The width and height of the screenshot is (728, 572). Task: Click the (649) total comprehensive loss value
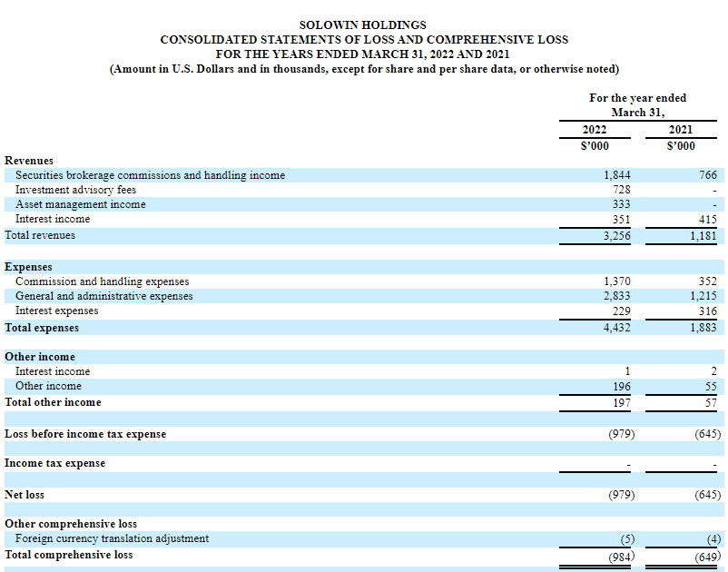pyautogui.click(x=707, y=557)
